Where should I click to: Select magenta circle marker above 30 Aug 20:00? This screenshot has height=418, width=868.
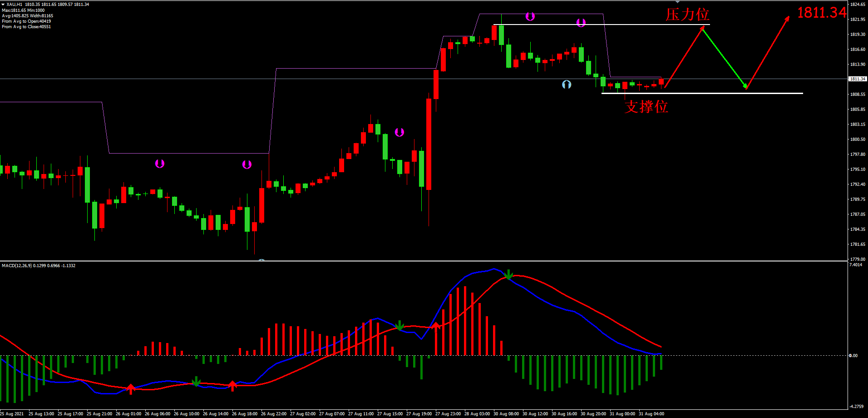[x=581, y=22]
